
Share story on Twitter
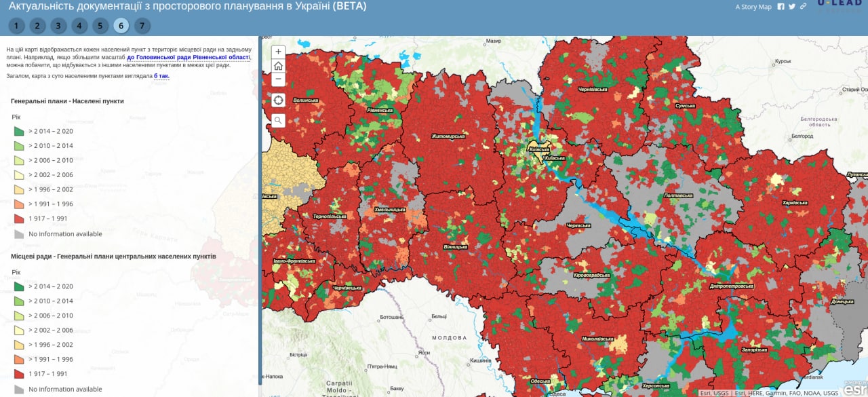tap(792, 7)
